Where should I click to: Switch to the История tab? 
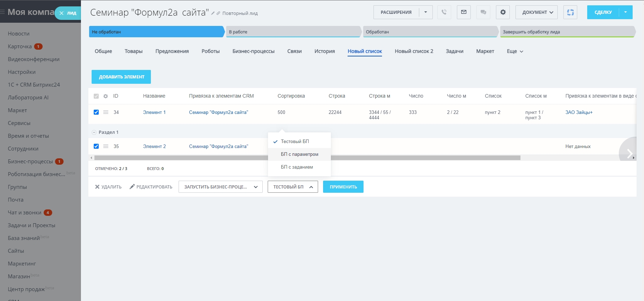point(324,51)
